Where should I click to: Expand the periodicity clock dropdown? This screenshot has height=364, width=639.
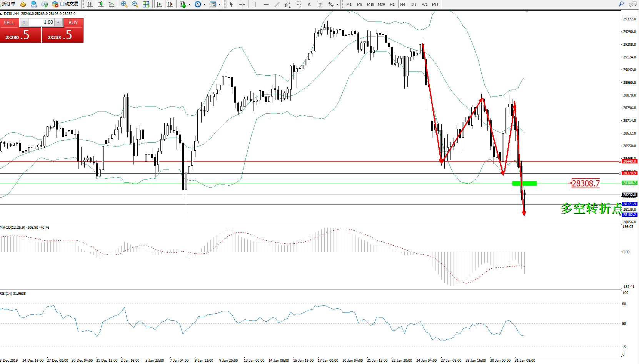(204, 5)
